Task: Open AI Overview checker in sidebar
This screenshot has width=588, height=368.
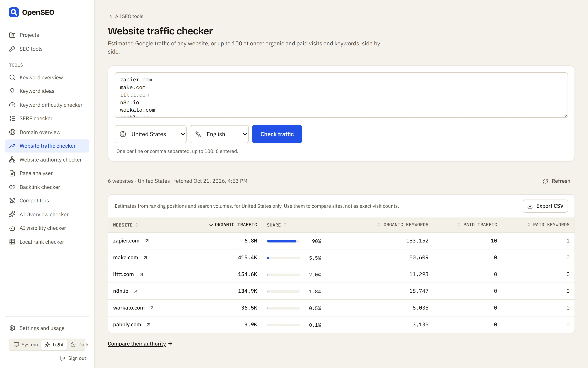Action: (x=47, y=214)
